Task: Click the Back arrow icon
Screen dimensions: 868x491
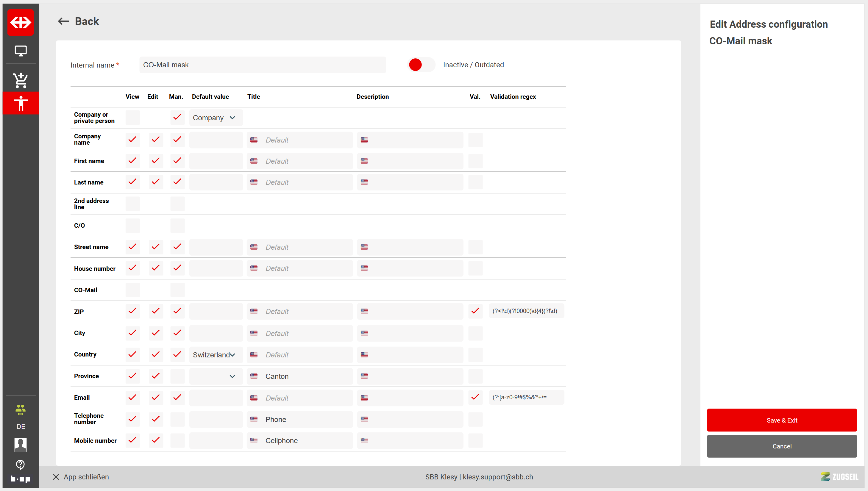Action: (63, 21)
